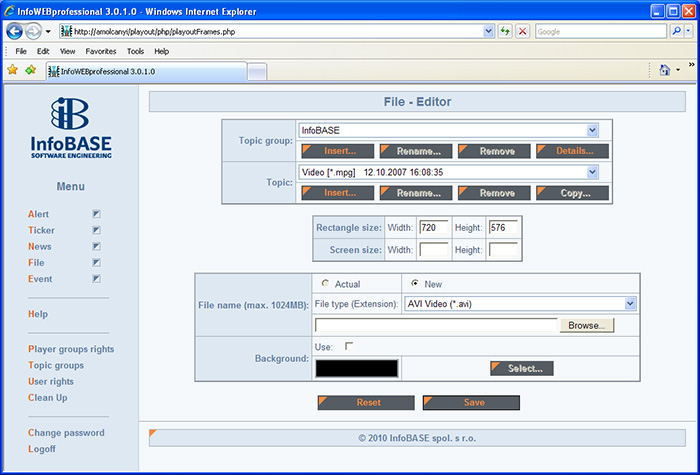Click the black background color swatch
This screenshot has height=475, width=700.
pos(356,369)
